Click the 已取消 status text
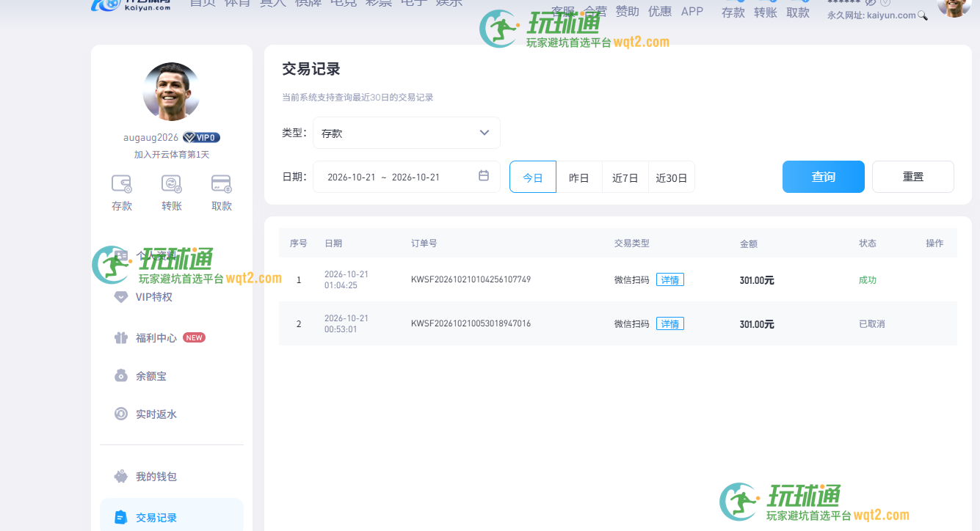 [x=872, y=323]
